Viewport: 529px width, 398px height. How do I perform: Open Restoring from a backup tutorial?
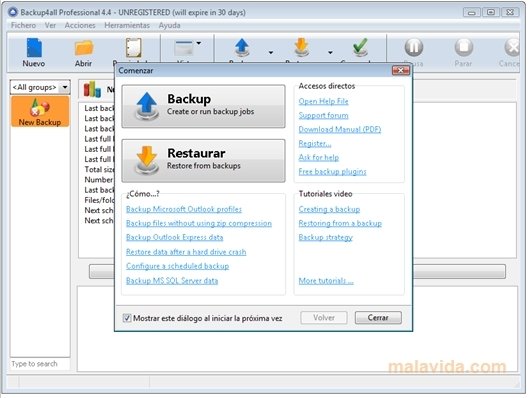click(x=340, y=223)
